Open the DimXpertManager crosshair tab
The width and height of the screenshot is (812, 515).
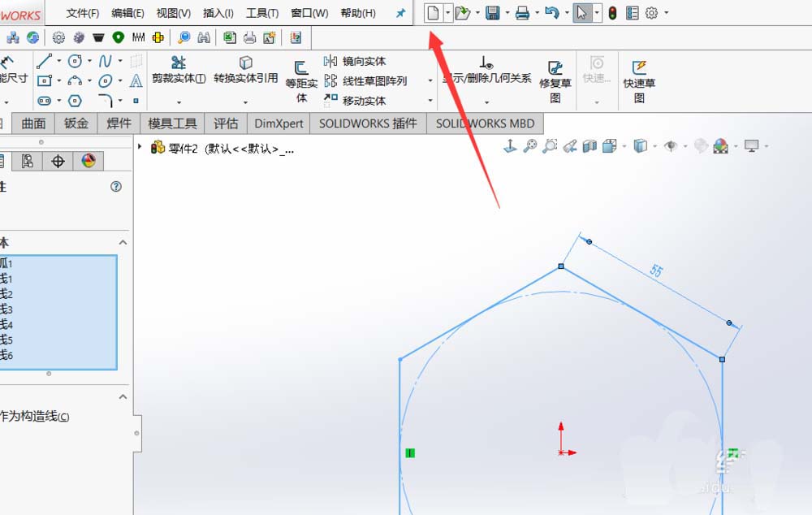[58, 161]
